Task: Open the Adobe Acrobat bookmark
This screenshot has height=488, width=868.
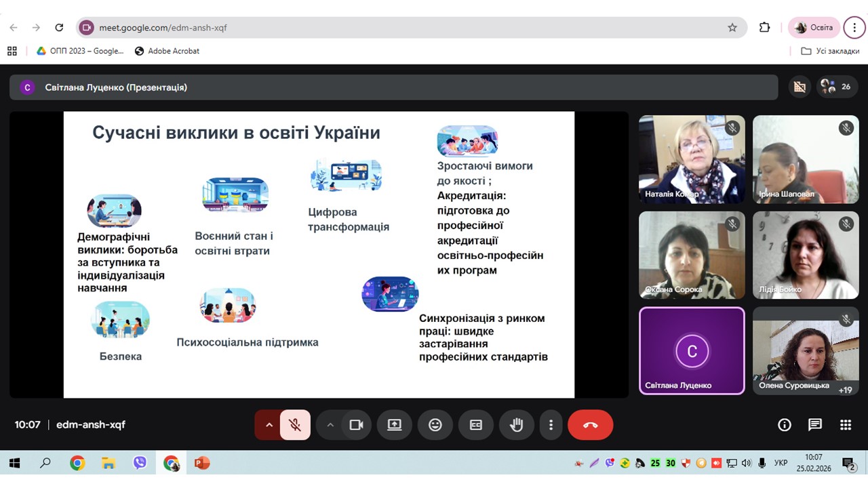Action: pyautogui.click(x=167, y=51)
